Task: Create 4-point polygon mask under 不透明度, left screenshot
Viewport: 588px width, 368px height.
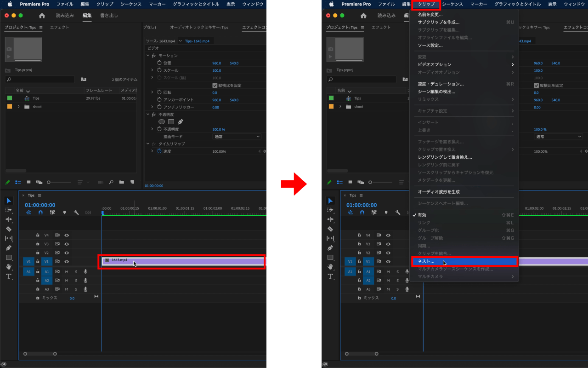Action: (171, 122)
